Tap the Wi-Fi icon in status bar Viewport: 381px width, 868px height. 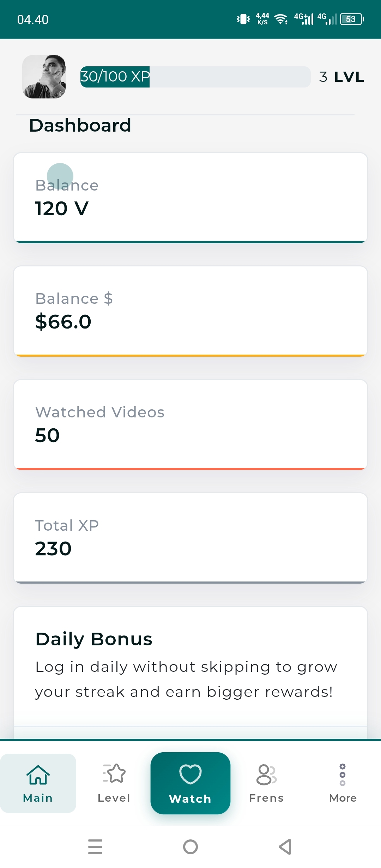(x=281, y=19)
